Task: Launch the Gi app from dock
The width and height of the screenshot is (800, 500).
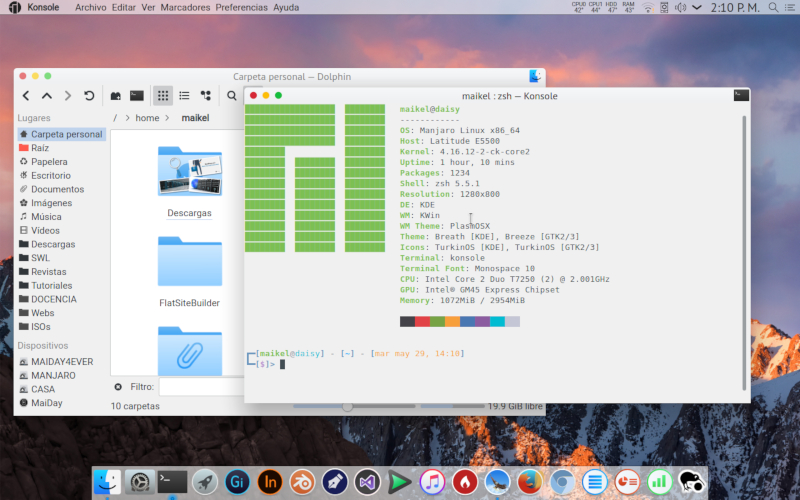Action: tap(237, 482)
